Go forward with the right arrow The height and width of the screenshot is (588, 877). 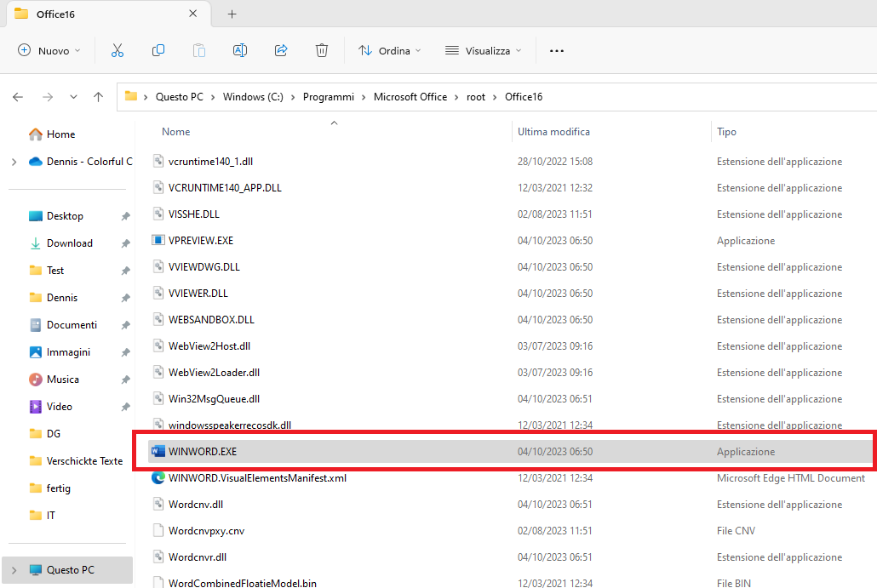point(48,97)
